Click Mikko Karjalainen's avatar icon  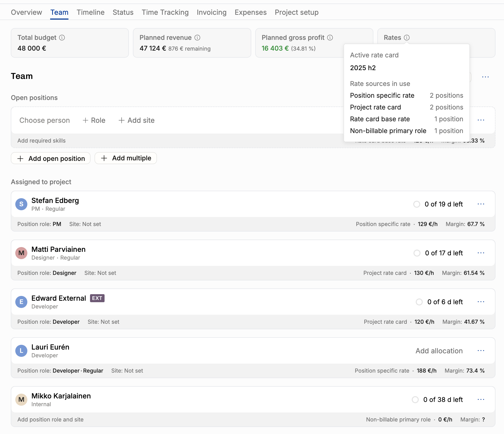point(21,400)
